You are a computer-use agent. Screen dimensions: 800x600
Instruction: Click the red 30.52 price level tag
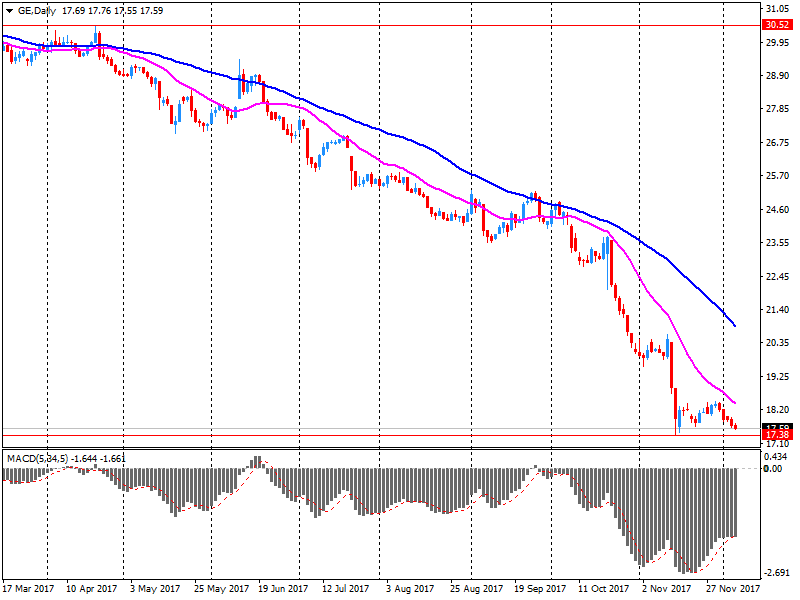[778, 25]
